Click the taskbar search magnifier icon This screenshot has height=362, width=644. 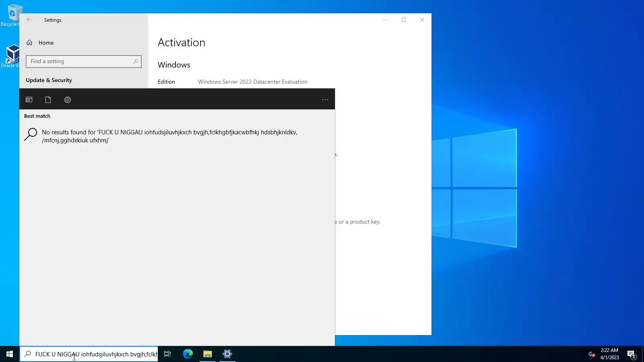(28, 354)
